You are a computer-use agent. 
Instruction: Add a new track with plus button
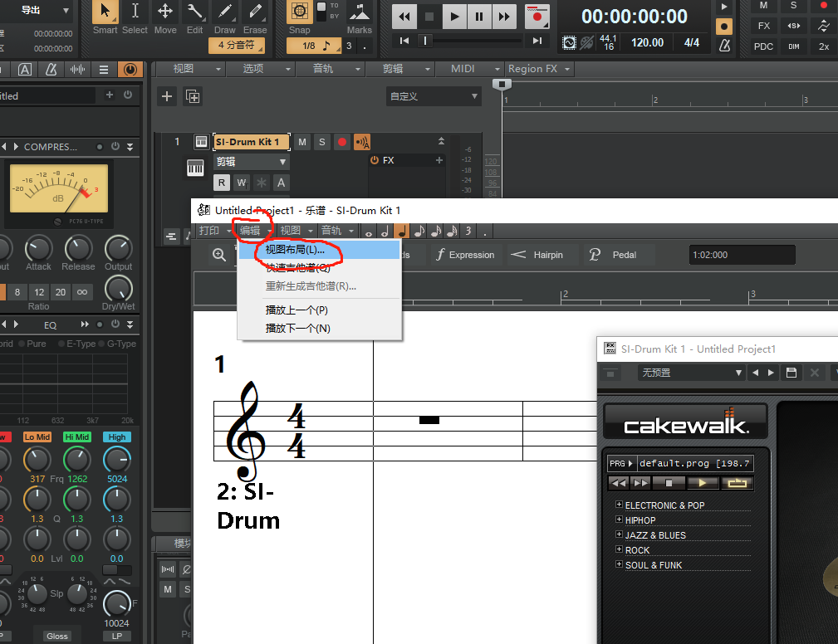[x=167, y=96]
